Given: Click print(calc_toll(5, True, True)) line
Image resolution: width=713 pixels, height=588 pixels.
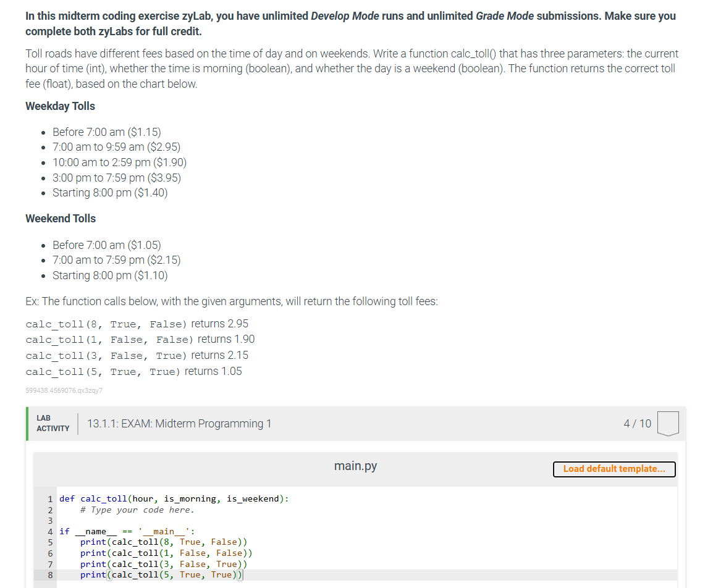Looking at the screenshot, I should click(161, 575).
